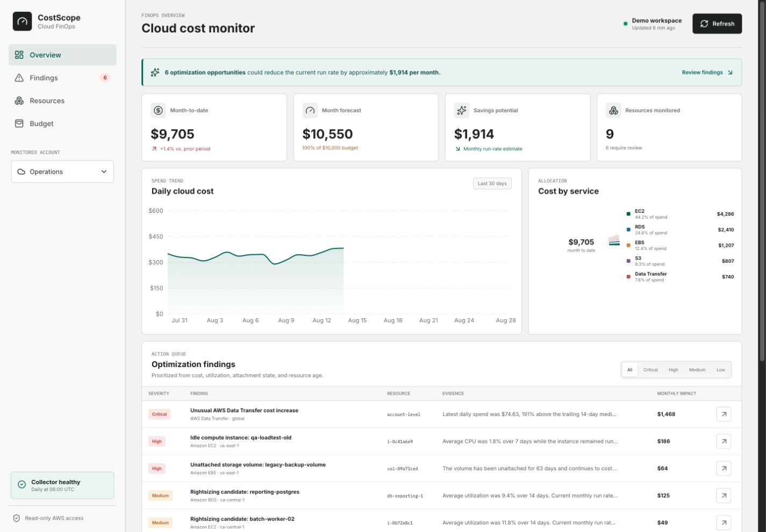Open the Unusual AWS Data Transfer finding arrow

[724, 414]
